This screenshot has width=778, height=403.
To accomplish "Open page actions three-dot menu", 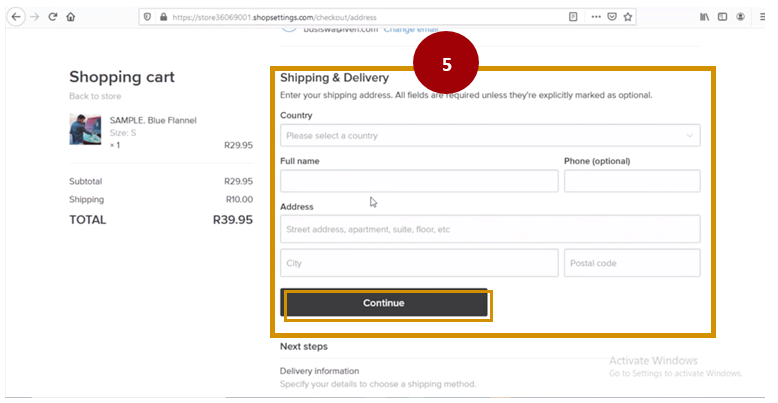I will 596,17.
